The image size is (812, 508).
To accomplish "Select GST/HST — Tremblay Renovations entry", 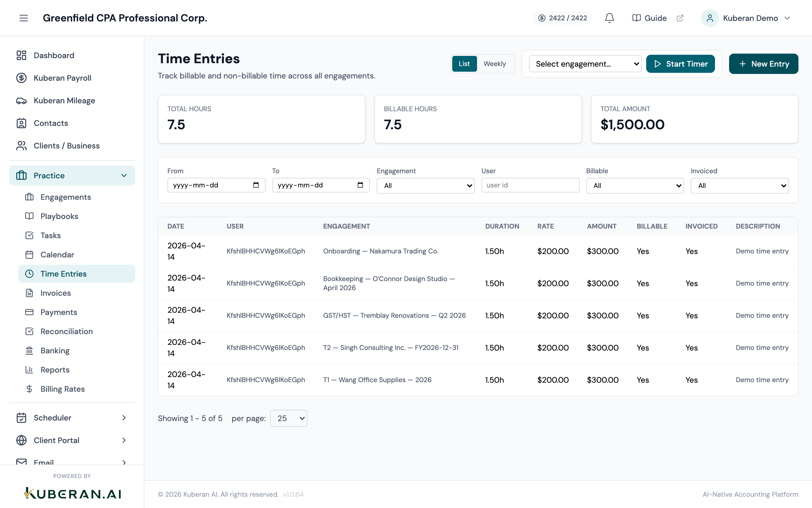I will [x=478, y=316].
